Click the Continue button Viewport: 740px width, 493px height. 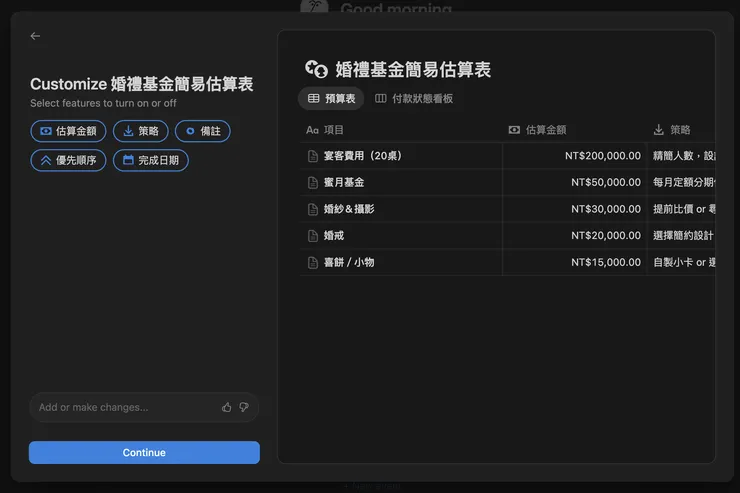[144, 452]
